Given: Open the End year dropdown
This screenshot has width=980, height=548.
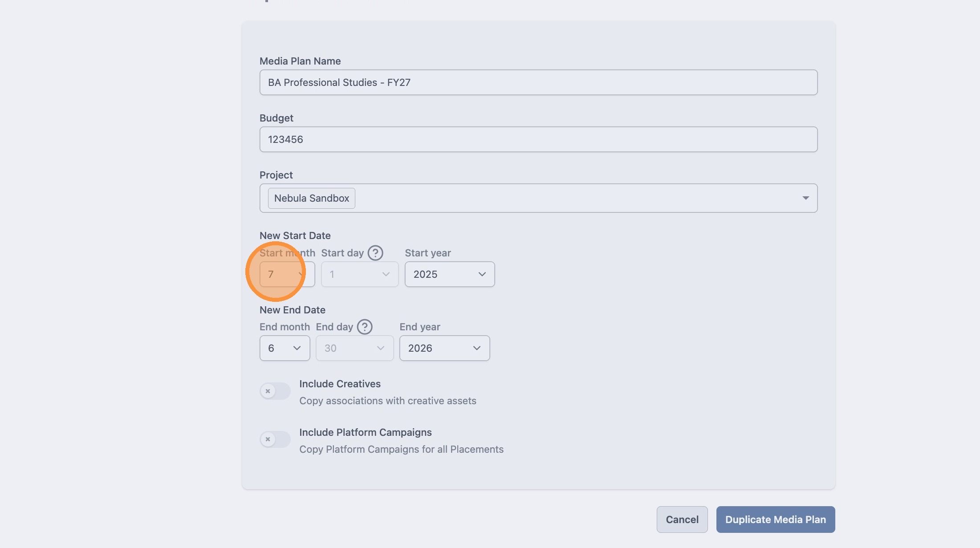Looking at the screenshot, I should pyautogui.click(x=444, y=348).
